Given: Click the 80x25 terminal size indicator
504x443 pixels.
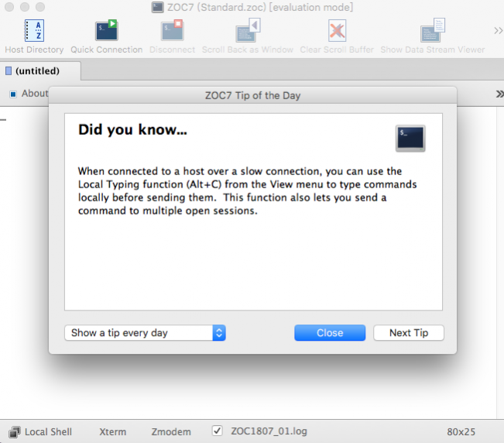Looking at the screenshot, I should tap(461, 431).
